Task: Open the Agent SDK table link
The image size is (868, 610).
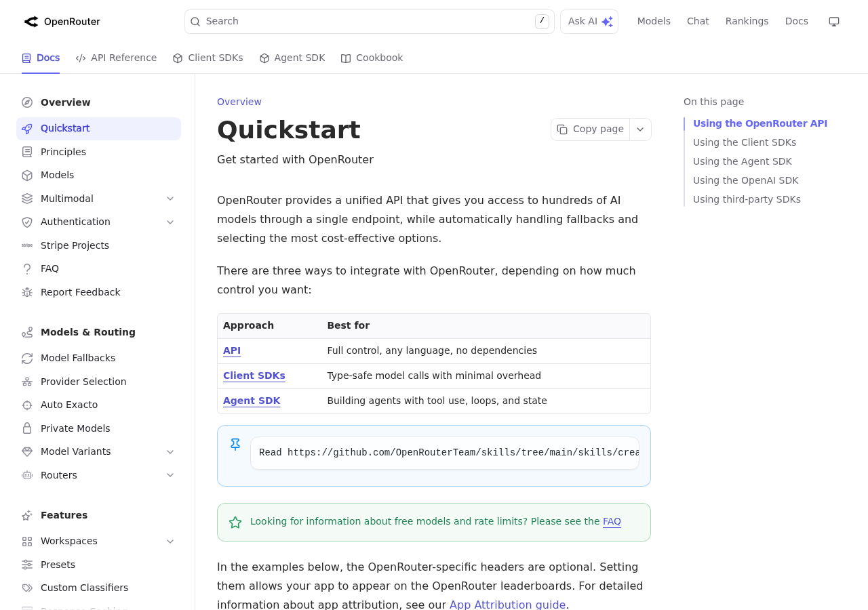Action: pos(252,401)
